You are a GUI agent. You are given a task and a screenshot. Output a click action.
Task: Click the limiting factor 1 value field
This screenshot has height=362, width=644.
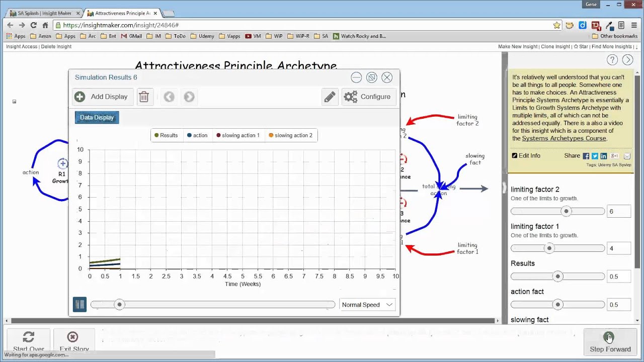click(619, 248)
